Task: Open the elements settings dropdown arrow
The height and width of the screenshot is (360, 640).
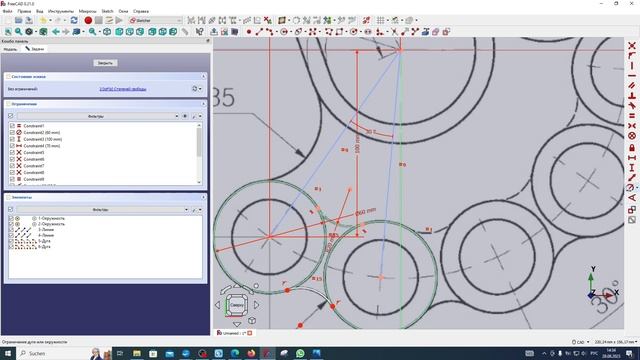Action: [x=200, y=209]
